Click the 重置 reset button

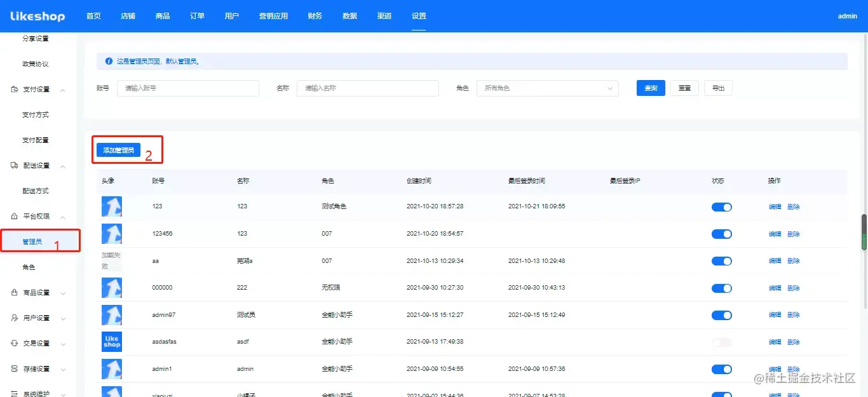[684, 88]
